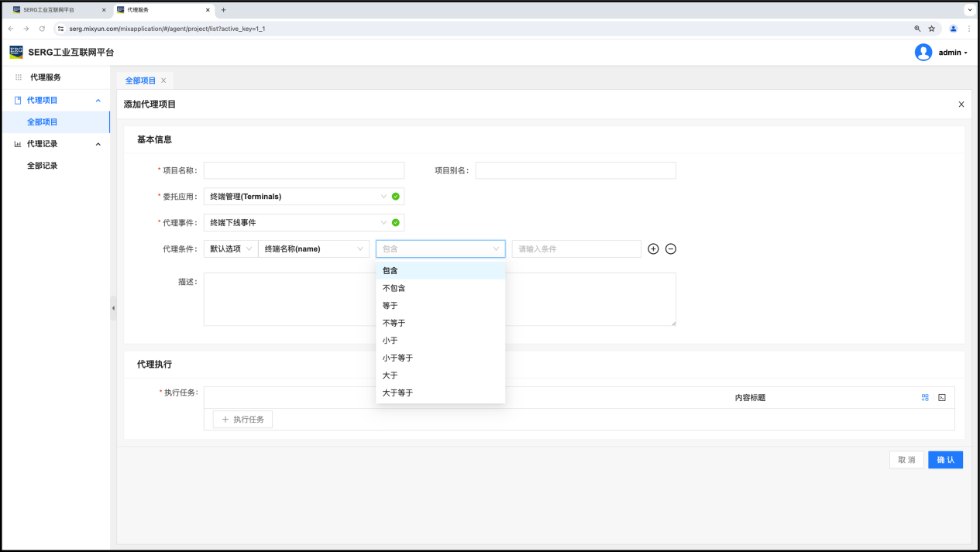The height and width of the screenshot is (552, 980).
Task: Close the 全部项目 tab
Action: click(x=163, y=81)
